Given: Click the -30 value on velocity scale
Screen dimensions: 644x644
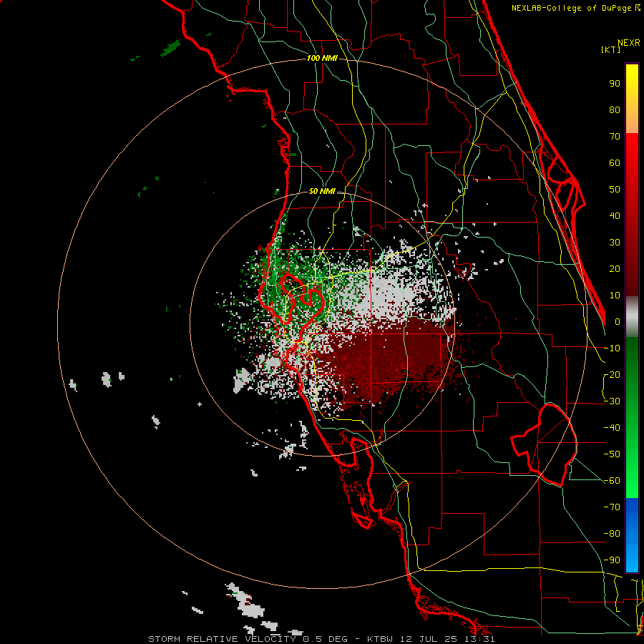Looking at the screenshot, I should pos(612,401).
